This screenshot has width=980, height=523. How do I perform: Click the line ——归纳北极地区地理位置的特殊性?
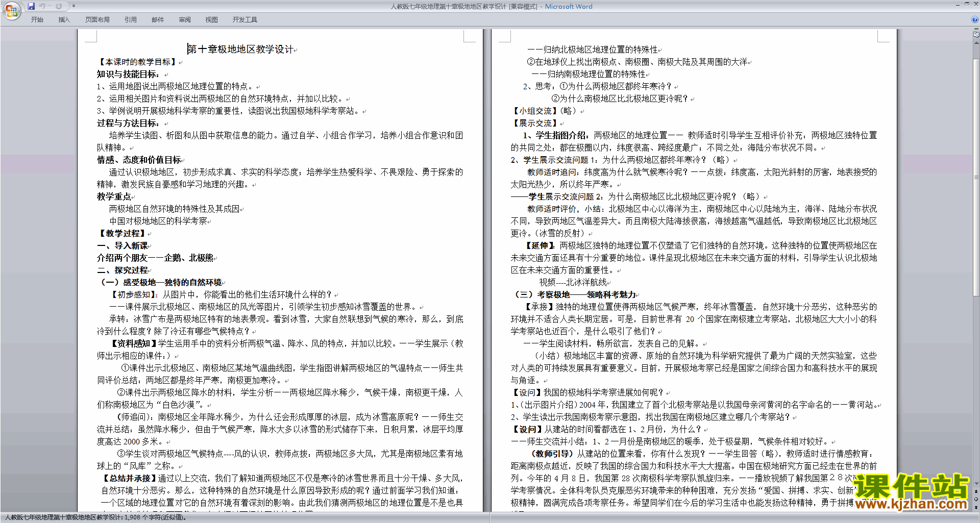click(x=593, y=49)
